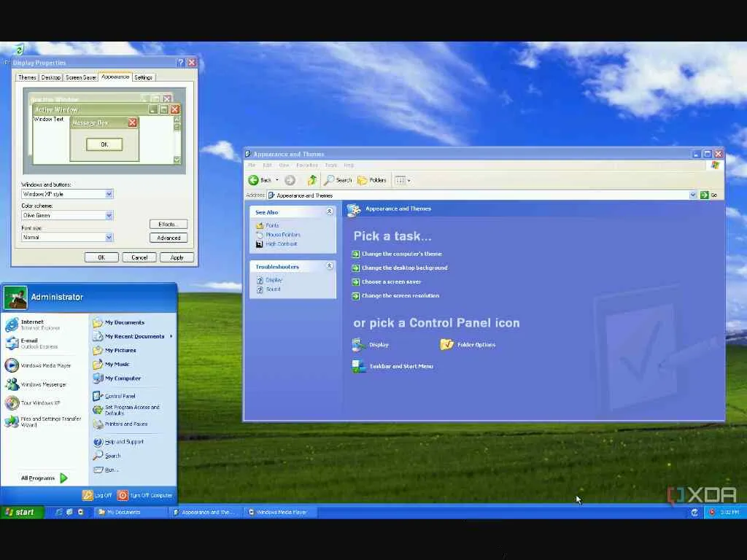Open High Contrast link

click(281, 244)
